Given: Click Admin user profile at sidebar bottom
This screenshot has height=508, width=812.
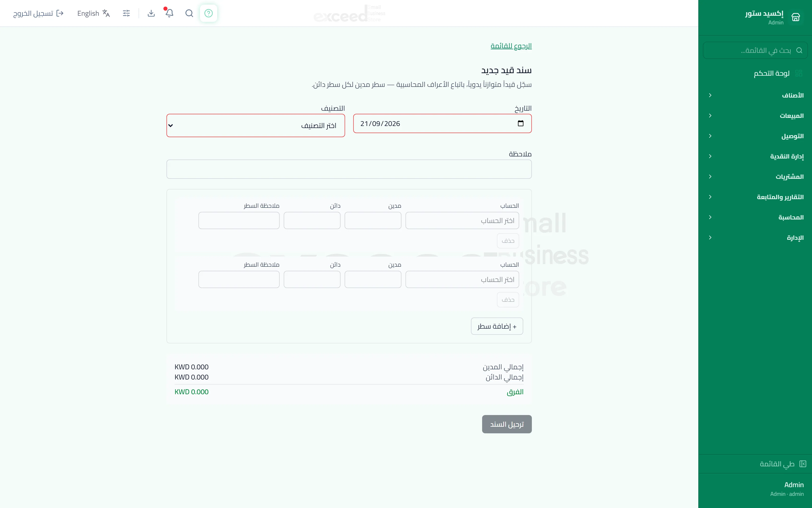Looking at the screenshot, I should tap(787, 489).
